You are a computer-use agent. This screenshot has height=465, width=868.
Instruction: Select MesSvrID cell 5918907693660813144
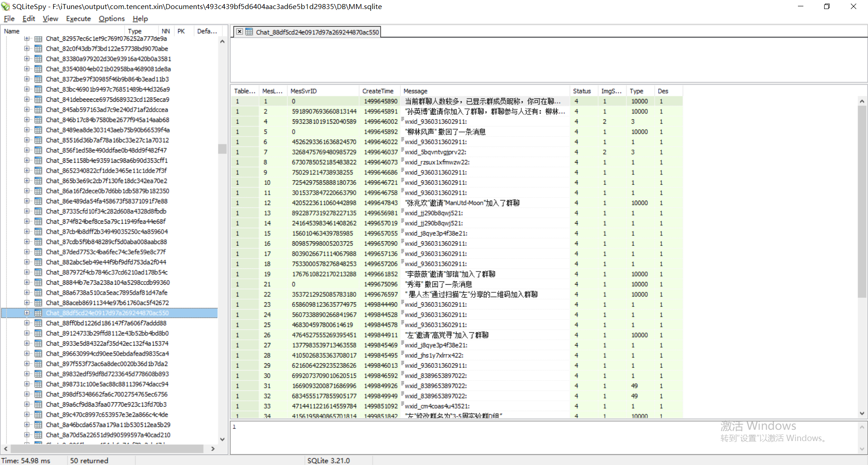click(324, 111)
